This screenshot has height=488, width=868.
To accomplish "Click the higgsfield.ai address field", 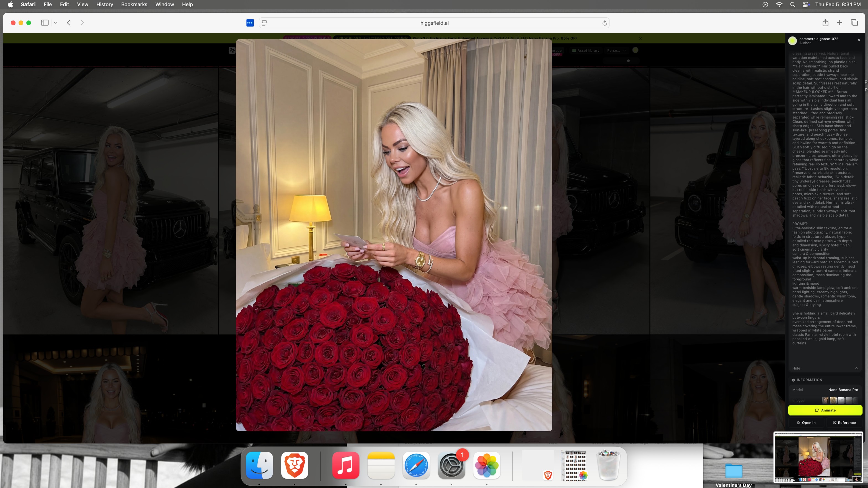I will point(434,23).
